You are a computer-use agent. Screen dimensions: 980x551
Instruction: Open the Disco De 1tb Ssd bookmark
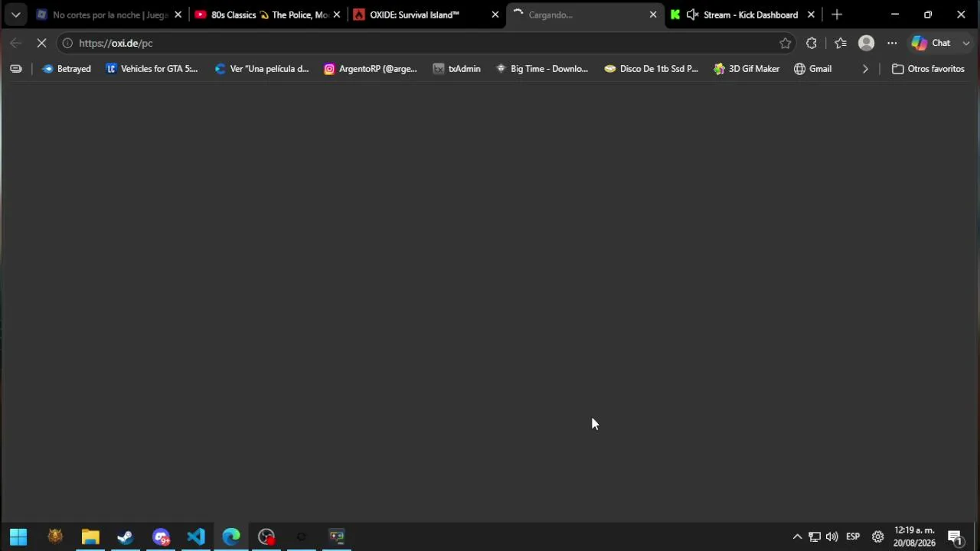[652, 69]
